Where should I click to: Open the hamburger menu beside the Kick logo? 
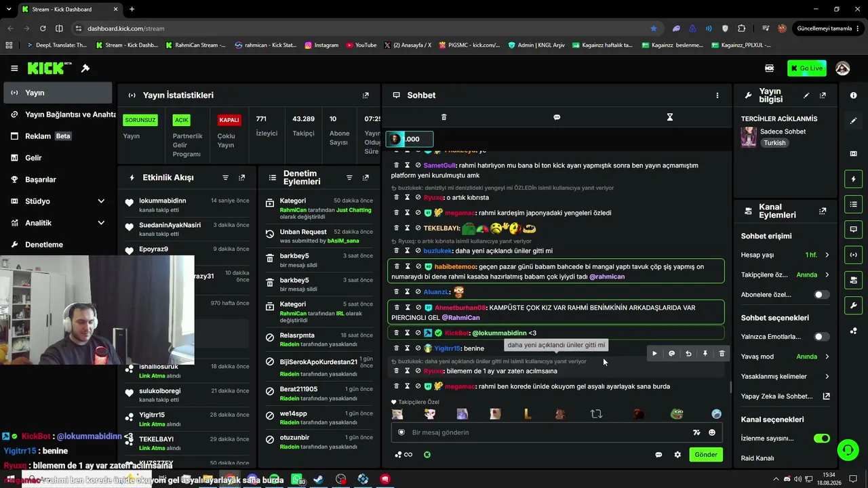point(14,68)
